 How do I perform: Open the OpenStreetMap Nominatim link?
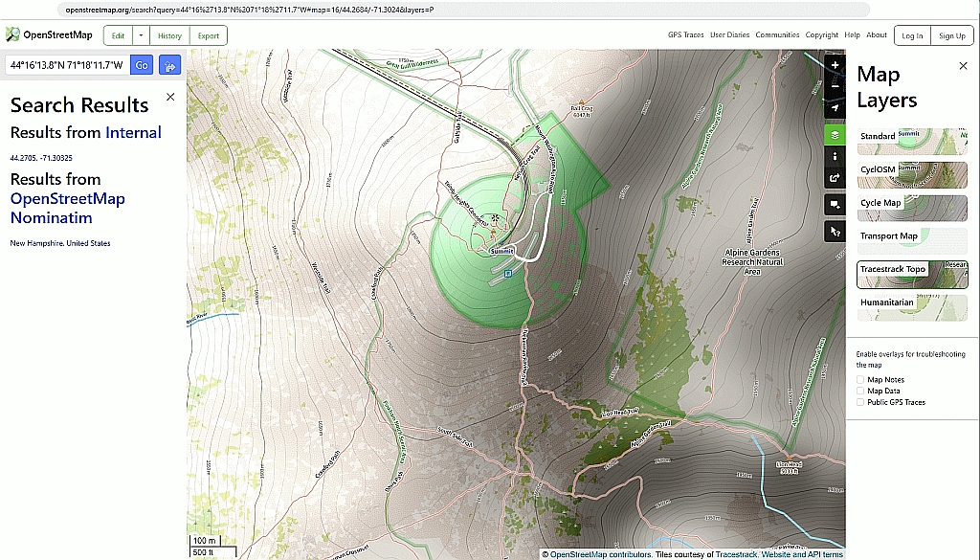coord(68,208)
